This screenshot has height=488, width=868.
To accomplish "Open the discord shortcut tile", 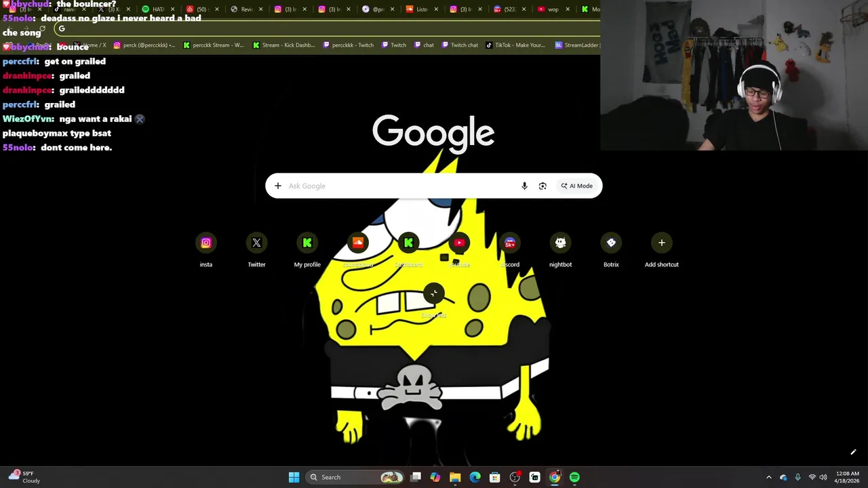I will tap(510, 250).
